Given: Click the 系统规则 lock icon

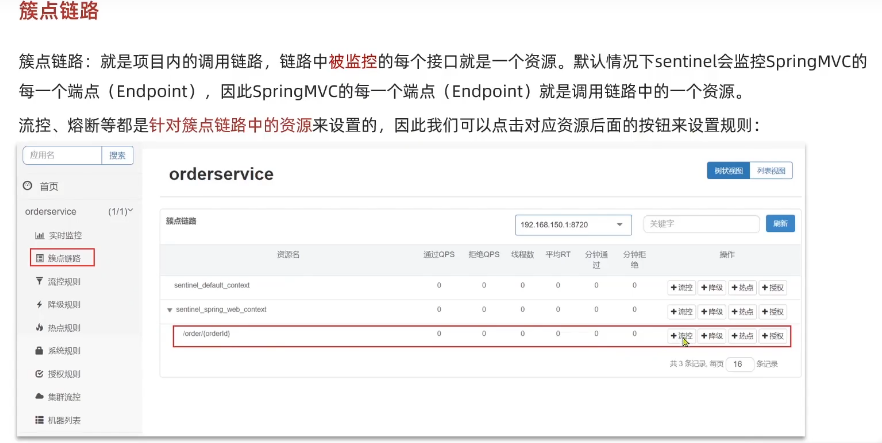Looking at the screenshot, I should [39, 350].
